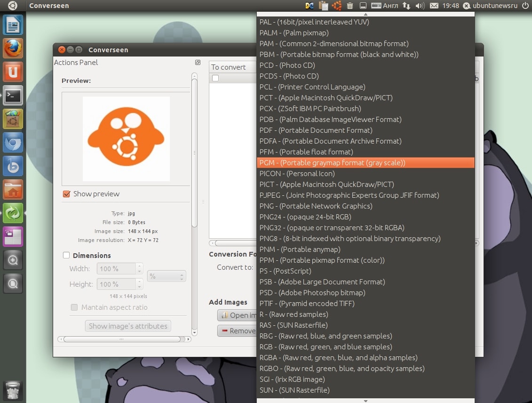Open Ubuntu One launcher icon
The height and width of the screenshot is (403, 532).
click(13, 72)
